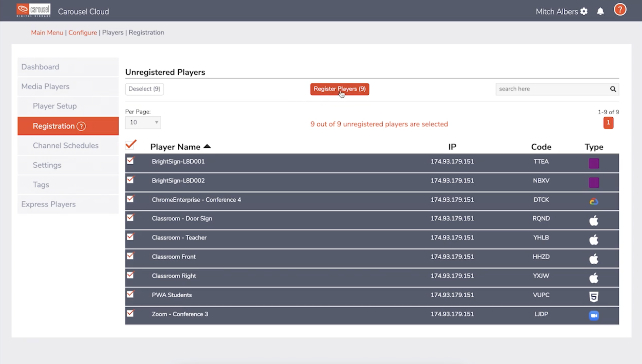Image resolution: width=642 pixels, height=364 pixels.
Task: Toggle the select-all players checkbox
Action: [131, 145]
